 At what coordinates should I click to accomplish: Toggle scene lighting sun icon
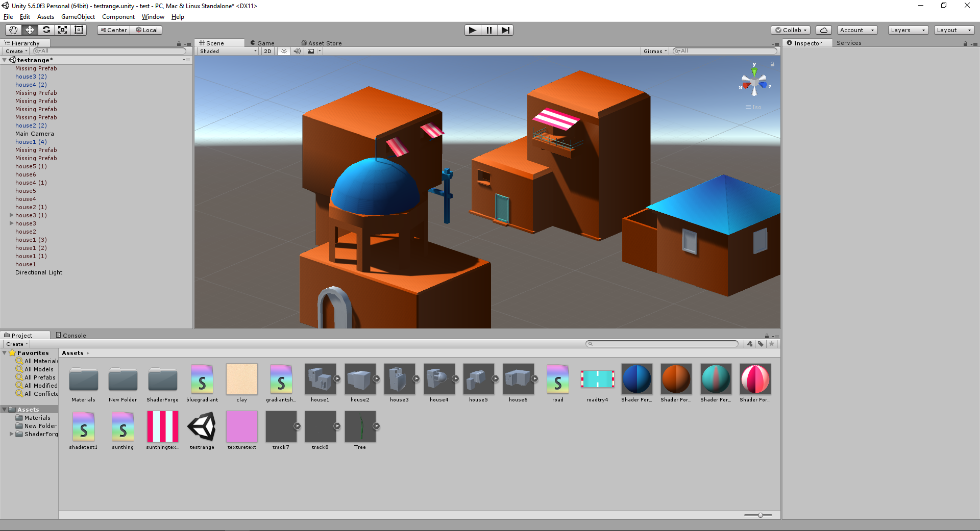tap(284, 51)
